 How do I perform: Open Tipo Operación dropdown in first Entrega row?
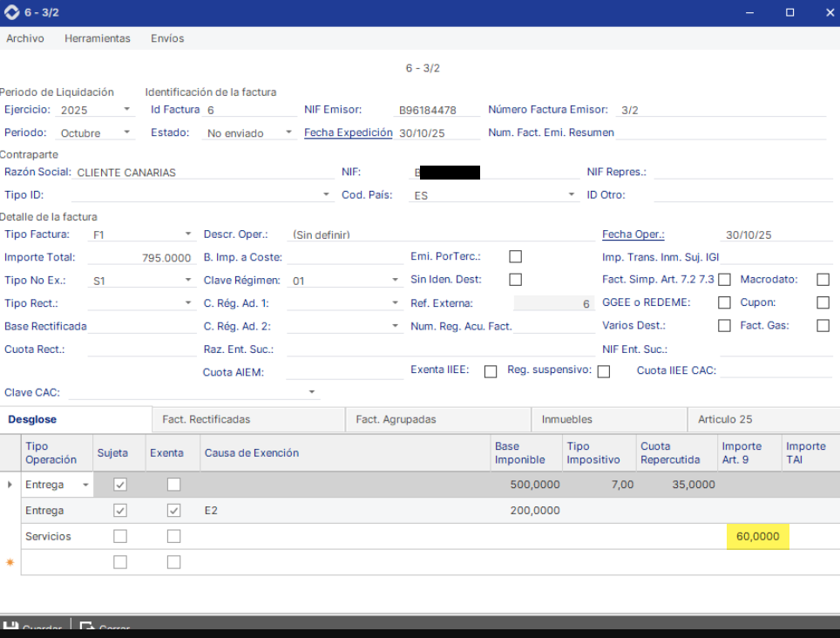[x=85, y=485]
